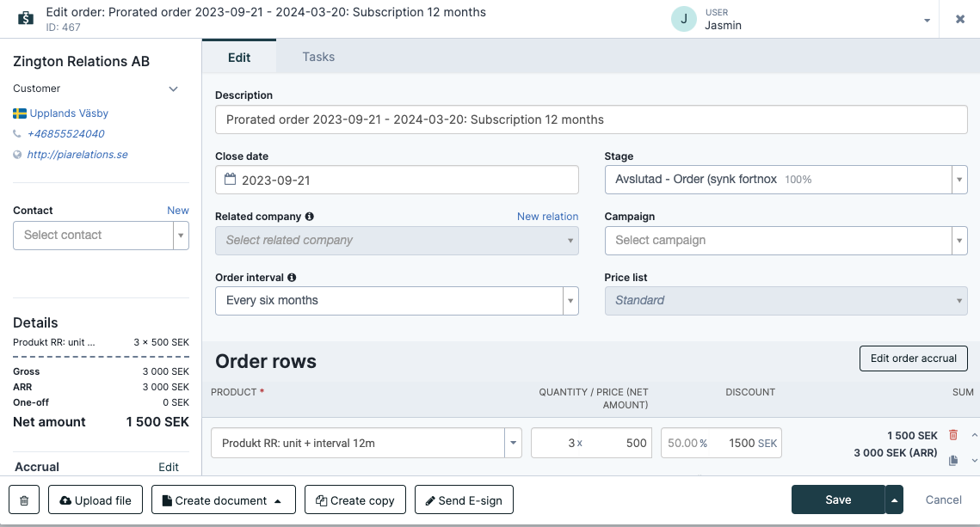
Task: Click the Net amount 1 500 SEK value
Action: pos(157,422)
